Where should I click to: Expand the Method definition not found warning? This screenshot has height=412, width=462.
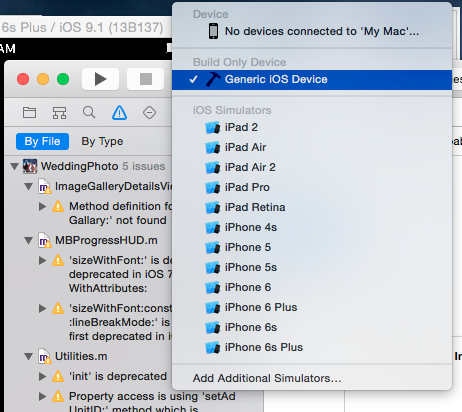coord(42,206)
